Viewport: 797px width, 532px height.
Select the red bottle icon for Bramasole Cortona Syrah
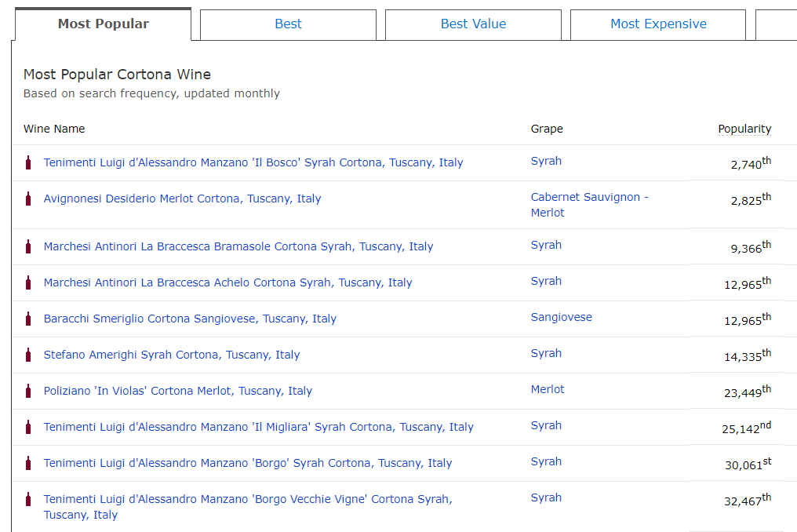28,246
